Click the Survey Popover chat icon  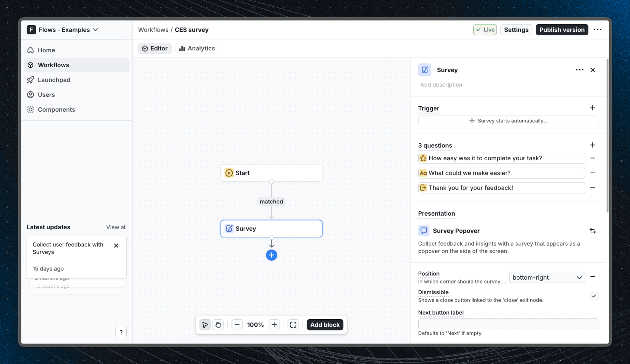click(423, 231)
